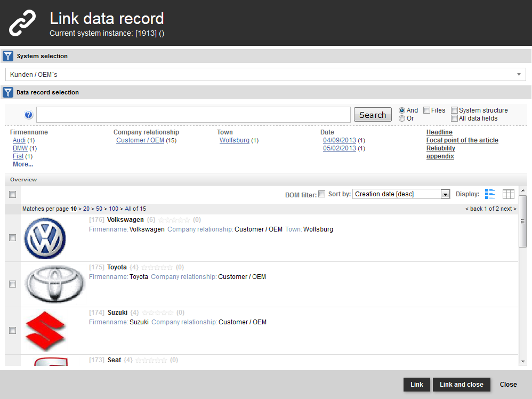The height and width of the screenshot is (399, 532).
Task: Click the Search button
Action: 373,115
